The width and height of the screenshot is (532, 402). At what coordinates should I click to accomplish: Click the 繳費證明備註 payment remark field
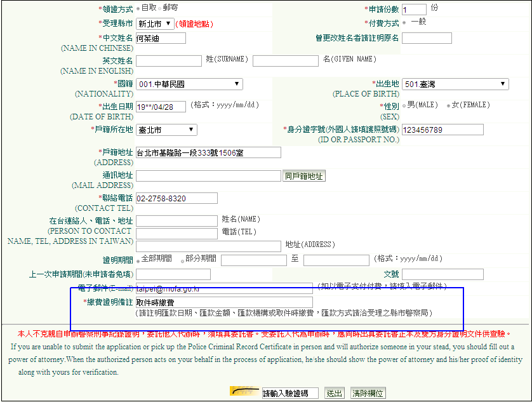click(x=224, y=302)
